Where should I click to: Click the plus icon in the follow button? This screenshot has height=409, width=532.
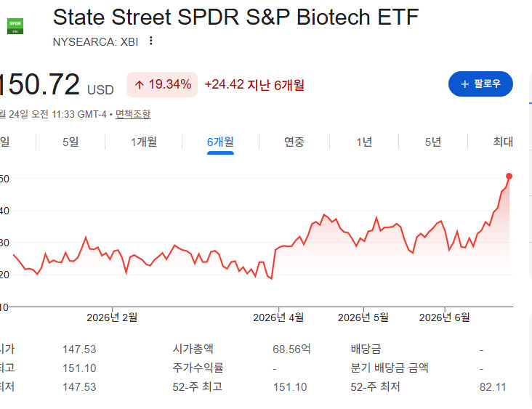[465, 84]
